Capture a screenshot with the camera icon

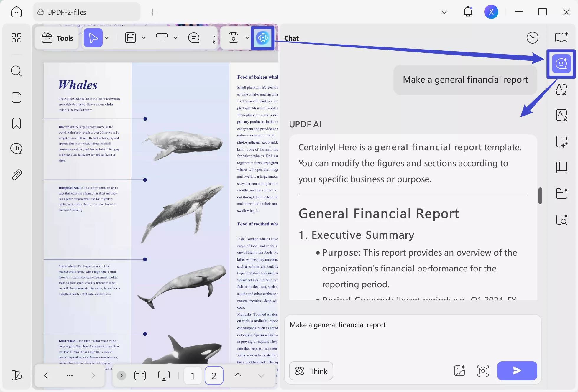(483, 371)
